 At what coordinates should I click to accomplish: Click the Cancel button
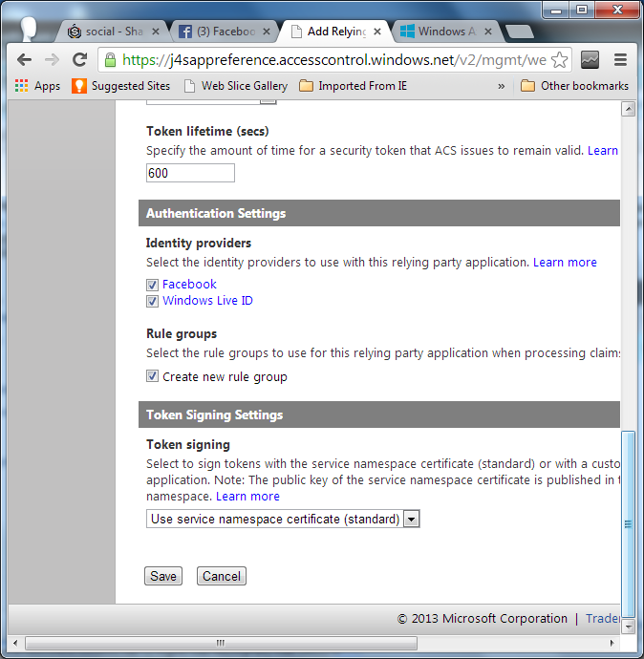pos(222,576)
